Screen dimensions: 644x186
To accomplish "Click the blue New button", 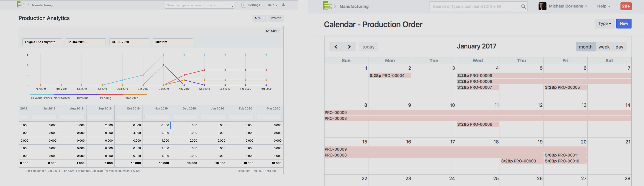I will (624, 23).
